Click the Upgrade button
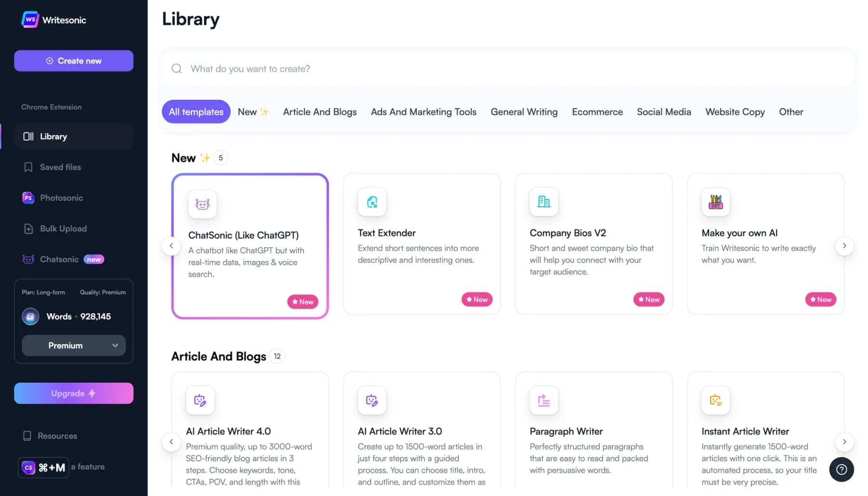 pyautogui.click(x=73, y=393)
